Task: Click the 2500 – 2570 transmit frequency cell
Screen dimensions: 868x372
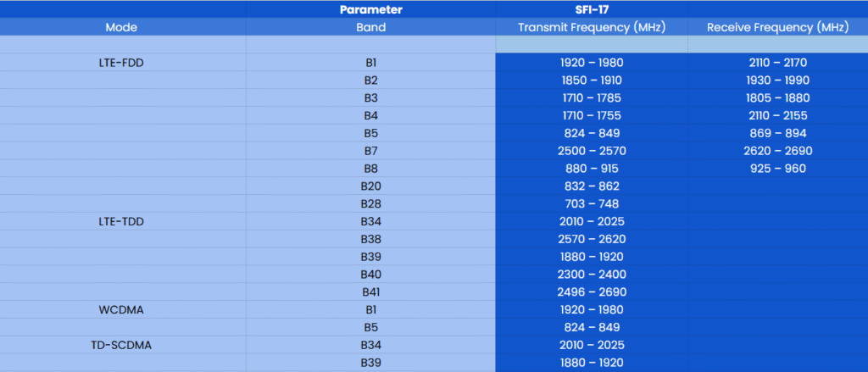Action: coord(592,150)
